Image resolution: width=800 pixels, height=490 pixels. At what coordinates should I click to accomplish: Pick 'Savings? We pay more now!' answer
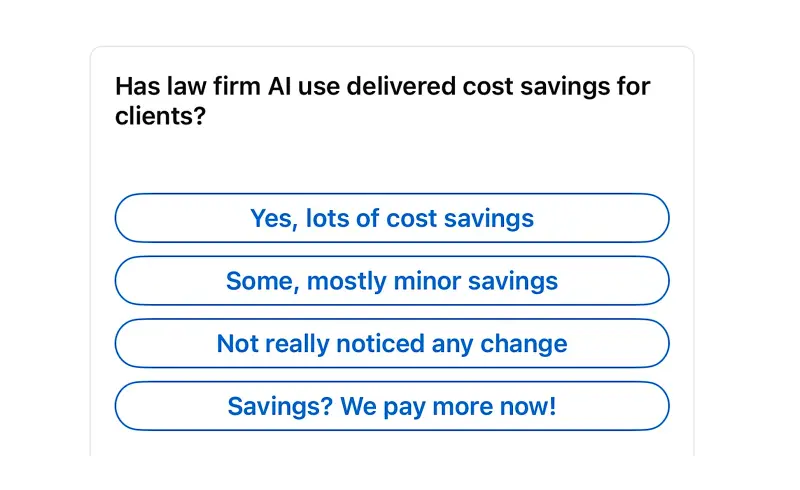392,406
